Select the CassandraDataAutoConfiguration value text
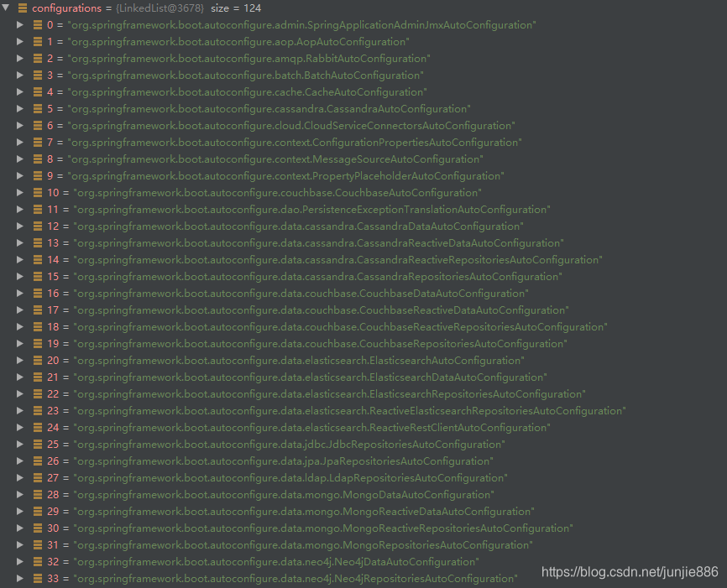Image resolution: width=727 pixels, height=588 pixels. tap(299, 226)
